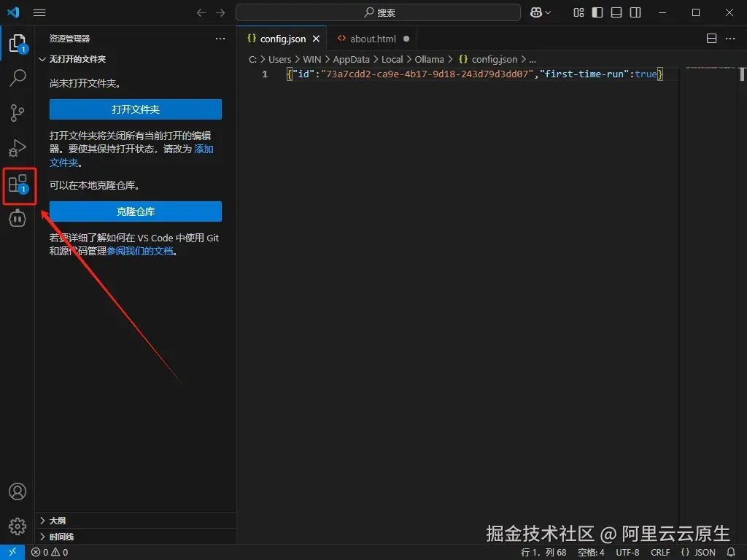Toggle the primary side bar
This screenshot has width=747, height=560.
point(597,13)
